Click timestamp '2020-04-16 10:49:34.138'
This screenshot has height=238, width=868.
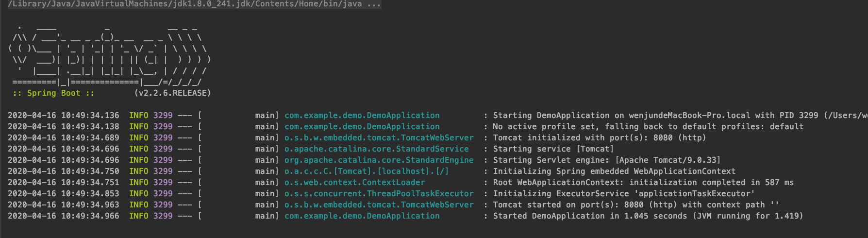pyautogui.click(x=64, y=126)
